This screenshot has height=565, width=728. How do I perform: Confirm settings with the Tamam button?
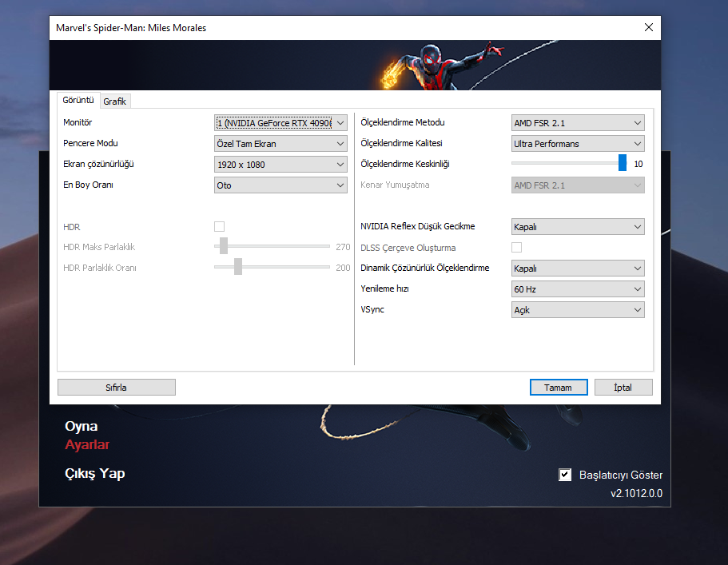coord(559,388)
